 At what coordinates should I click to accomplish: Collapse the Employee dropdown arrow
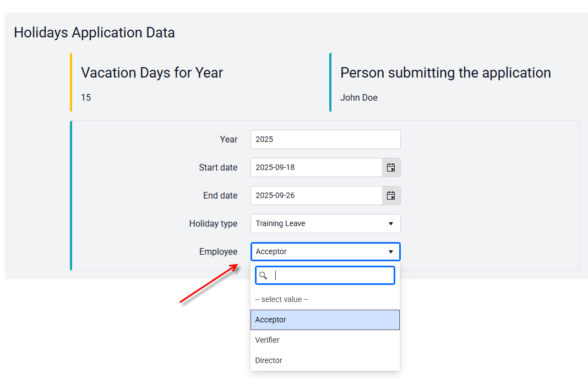pyautogui.click(x=391, y=252)
